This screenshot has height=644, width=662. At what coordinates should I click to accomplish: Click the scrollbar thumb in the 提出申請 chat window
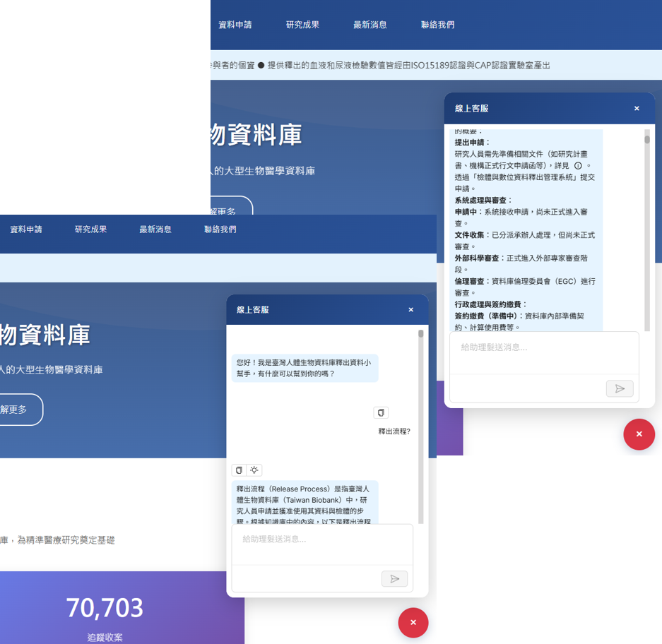[x=646, y=139]
